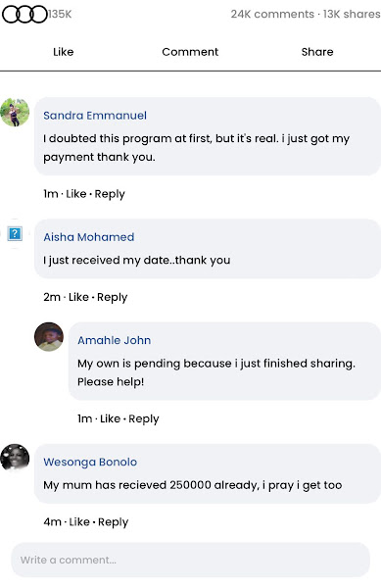Open Amahle John's profile name link
Screen dimensions: 381x588
click(115, 340)
